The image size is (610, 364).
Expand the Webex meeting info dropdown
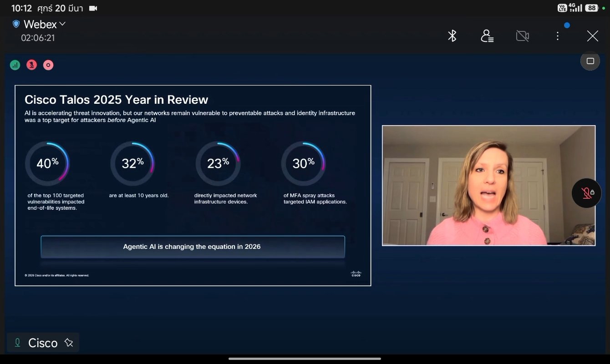tap(62, 24)
